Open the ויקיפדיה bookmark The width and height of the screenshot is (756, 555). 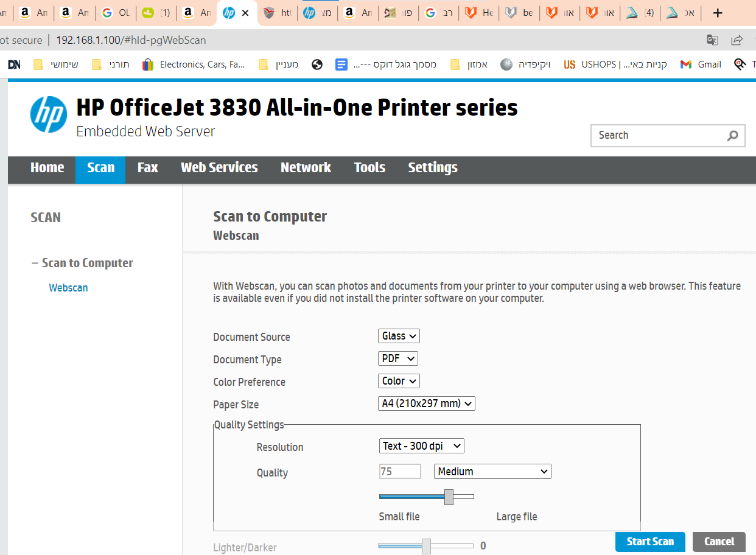[x=525, y=65]
